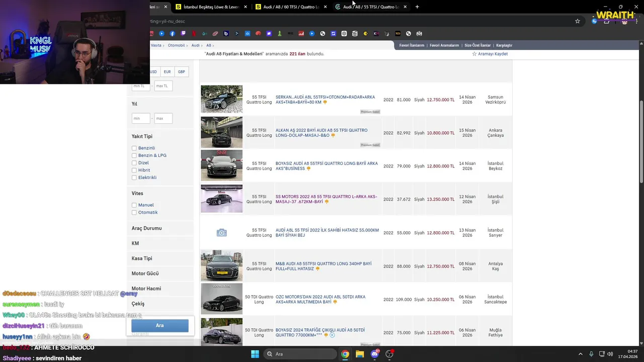Open Windows Start menu
This screenshot has height=362, width=644.
click(255, 354)
